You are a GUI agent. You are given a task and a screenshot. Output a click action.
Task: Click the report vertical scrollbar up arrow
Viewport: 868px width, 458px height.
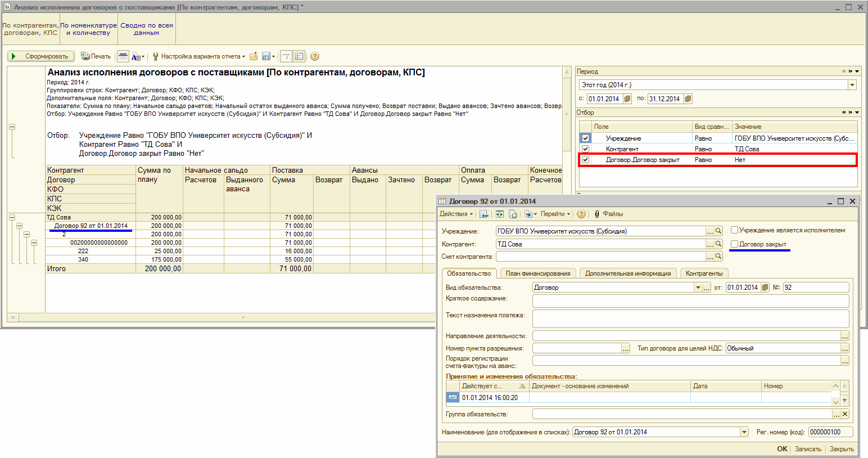click(x=567, y=72)
